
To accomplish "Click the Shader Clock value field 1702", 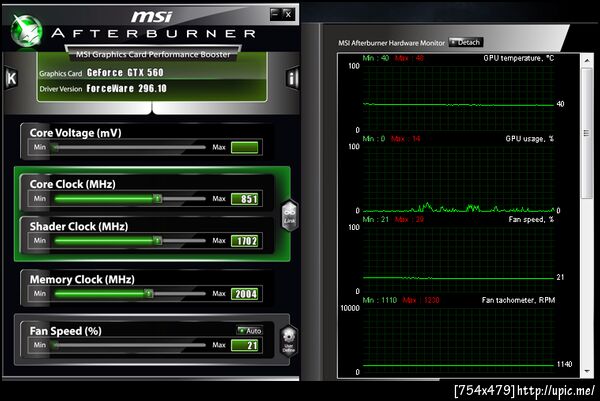I will [245, 241].
